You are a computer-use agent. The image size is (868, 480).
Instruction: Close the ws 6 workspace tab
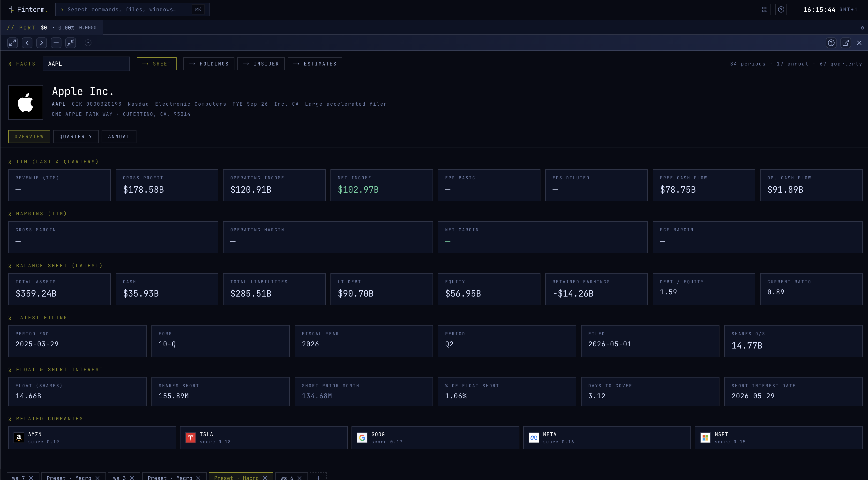299,478
